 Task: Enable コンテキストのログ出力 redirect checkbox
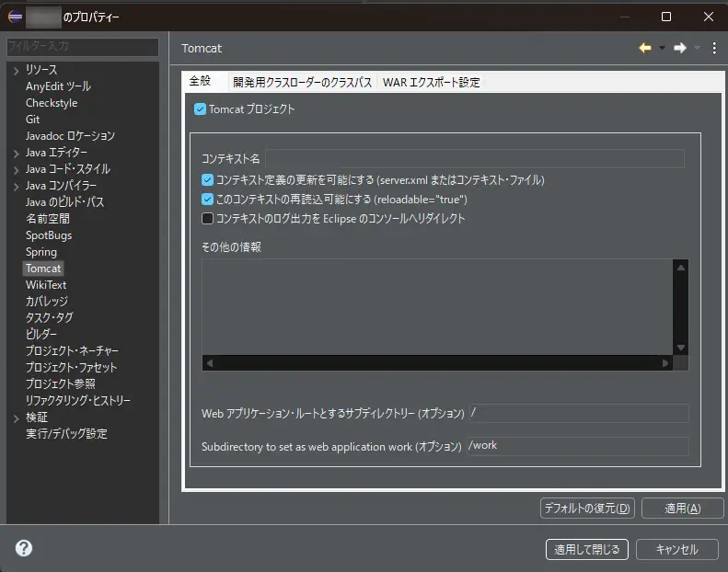coord(207,219)
